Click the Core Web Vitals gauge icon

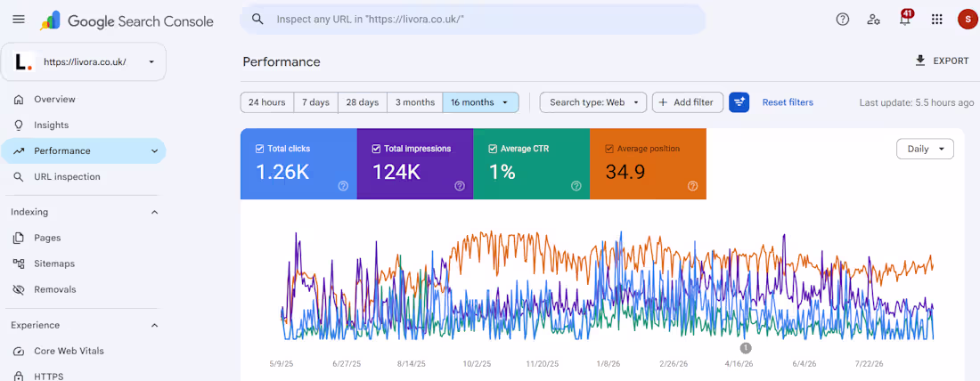[19, 351]
